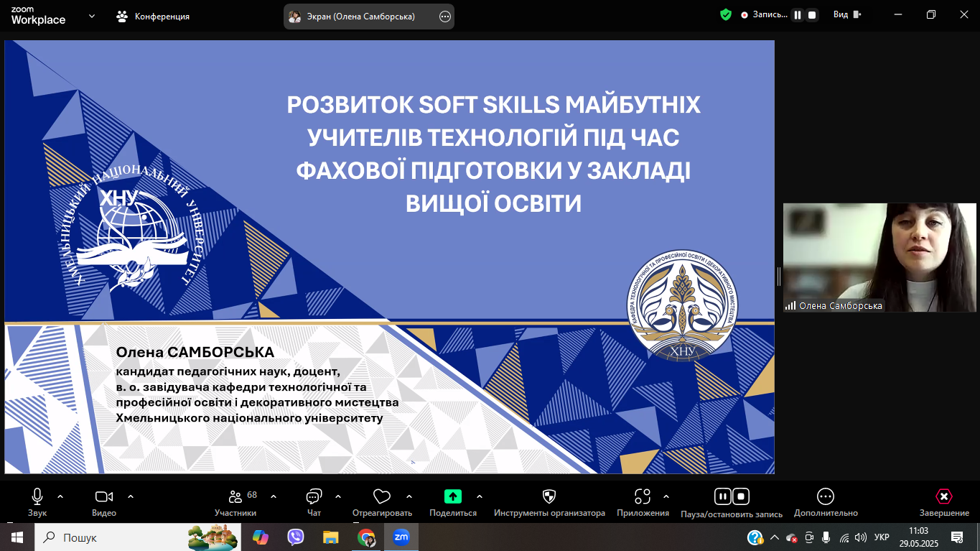Open the Дополнительно more options icon
Viewport: 980px width, 551px height.
[x=824, y=496]
